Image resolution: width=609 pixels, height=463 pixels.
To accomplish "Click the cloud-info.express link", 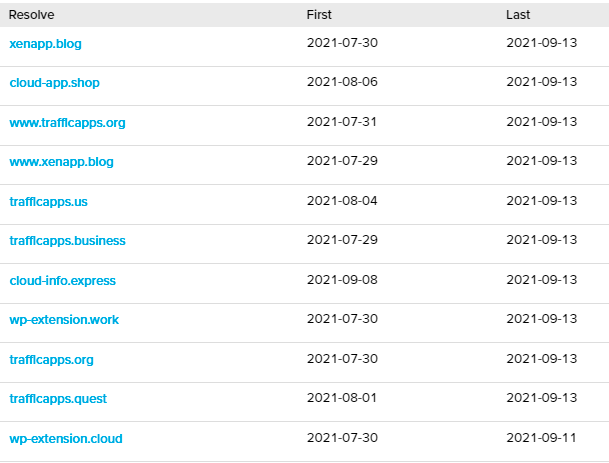I will tap(62, 280).
